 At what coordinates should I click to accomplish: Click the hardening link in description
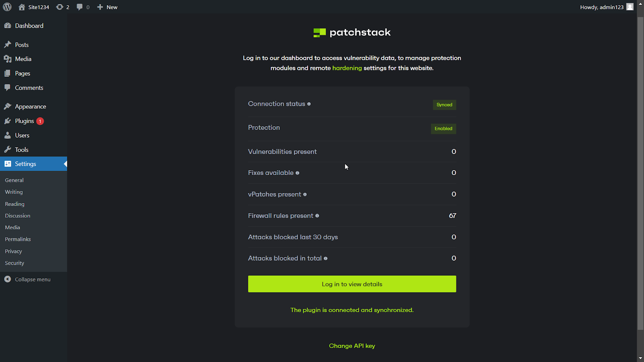[347, 68]
